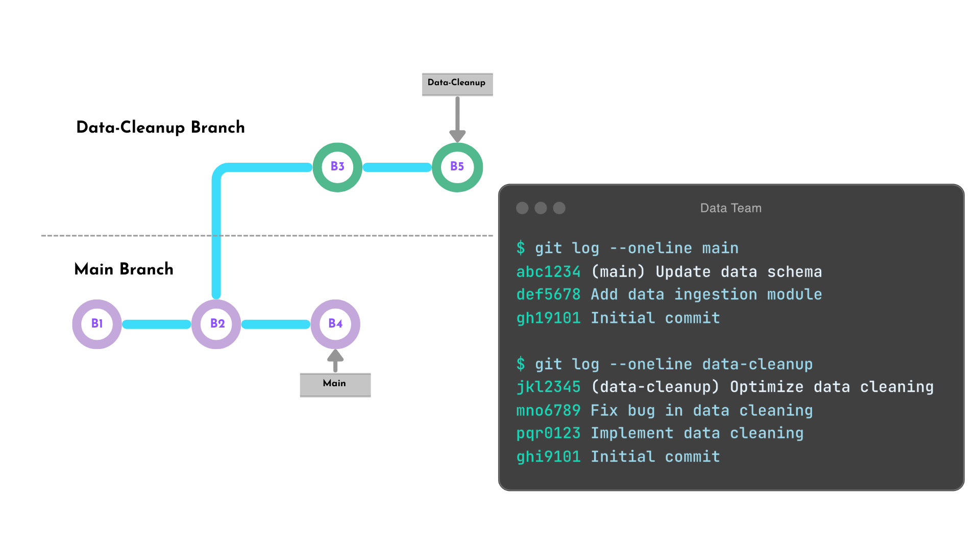Click the B5 commit circle
The width and height of the screenshot is (980, 551).
click(457, 167)
